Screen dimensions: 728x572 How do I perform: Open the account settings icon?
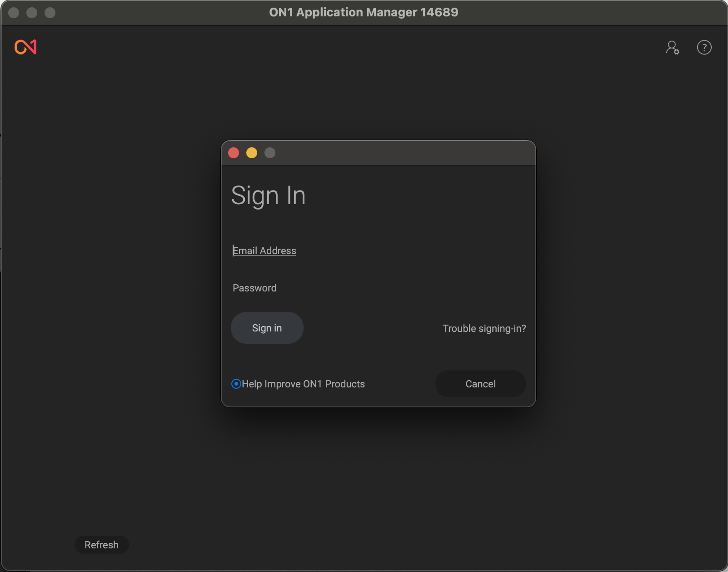672,47
